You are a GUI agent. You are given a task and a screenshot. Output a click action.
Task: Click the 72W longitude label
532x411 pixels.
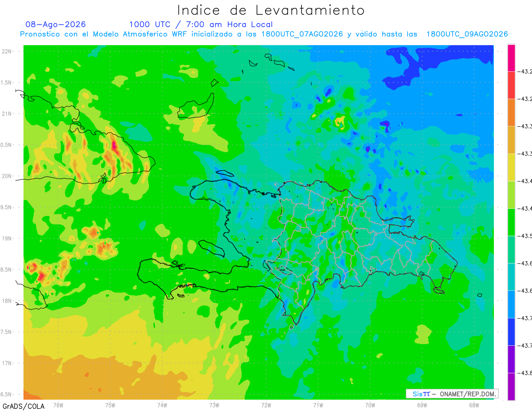(x=266, y=405)
